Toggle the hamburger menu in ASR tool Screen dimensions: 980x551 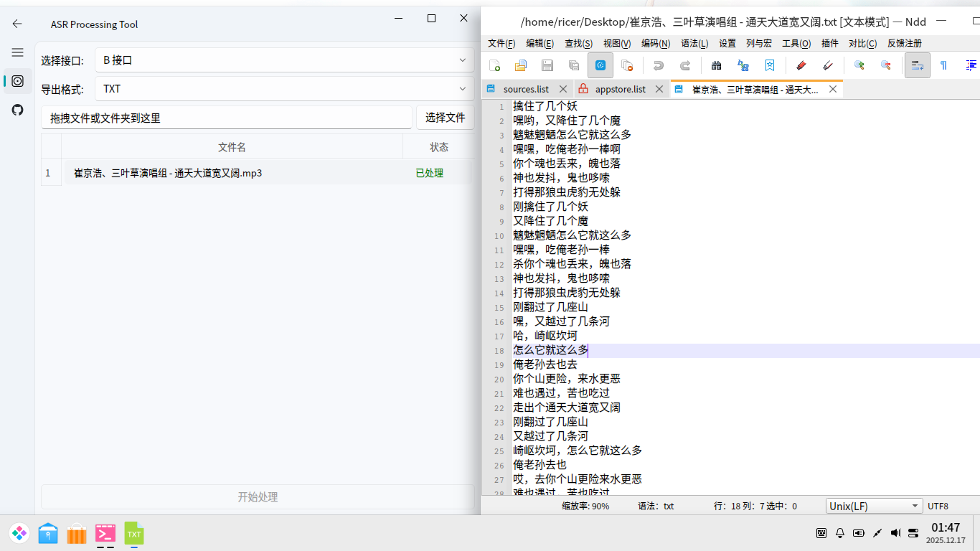click(17, 52)
